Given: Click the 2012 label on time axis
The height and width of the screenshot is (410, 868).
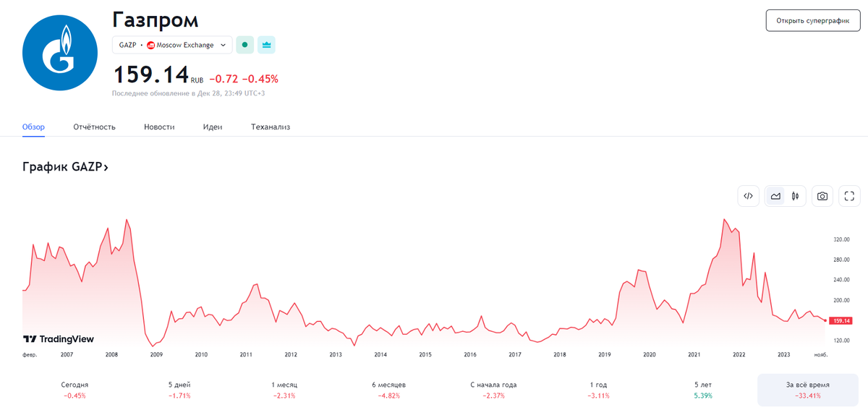Looking at the screenshot, I should coord(291,355).
